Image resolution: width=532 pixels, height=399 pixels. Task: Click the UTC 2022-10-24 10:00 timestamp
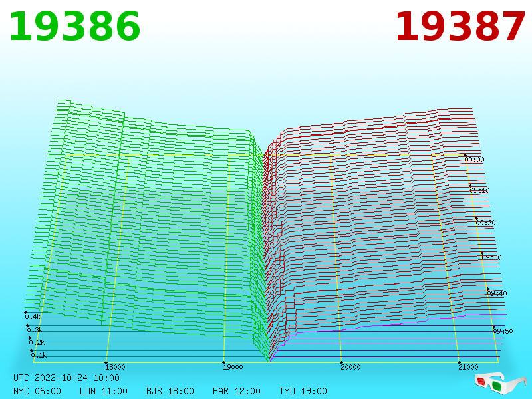(x=66, y=378)
